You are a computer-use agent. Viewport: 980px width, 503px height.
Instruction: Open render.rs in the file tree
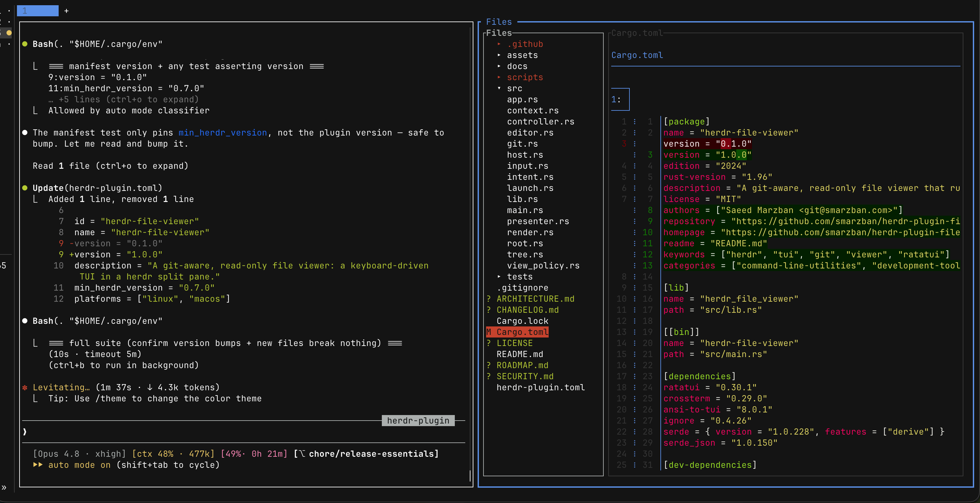[x=530, y=232]
